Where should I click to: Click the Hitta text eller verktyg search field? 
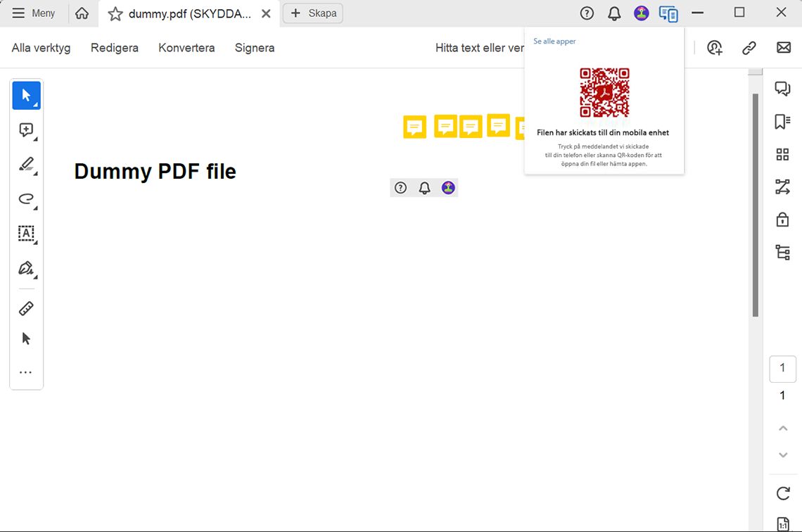click(479, 48)
